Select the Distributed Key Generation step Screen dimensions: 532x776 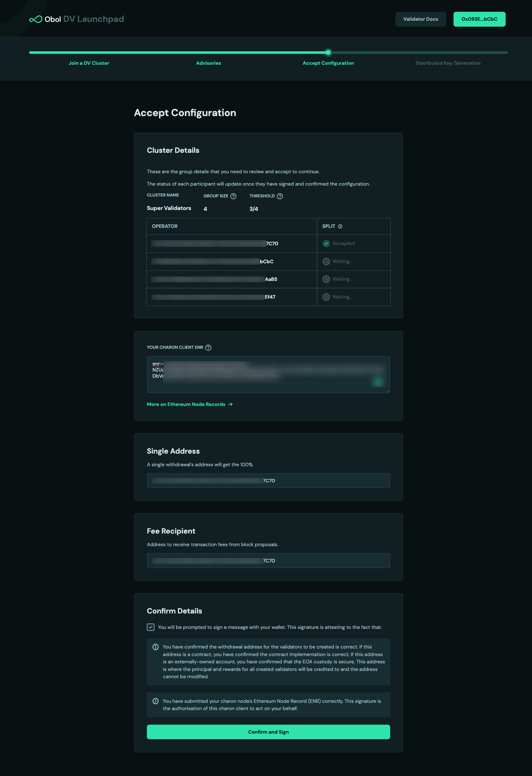pos(448,63)
